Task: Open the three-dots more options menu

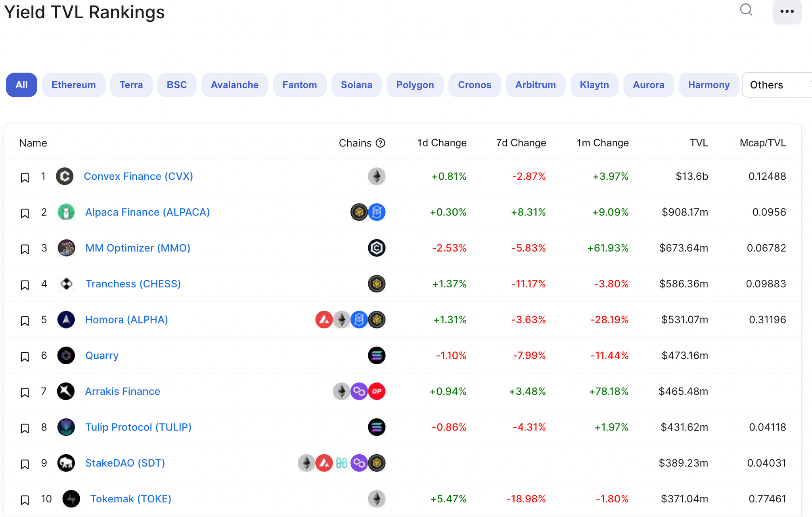Action: pyautogui.click(x=787, y=12)
